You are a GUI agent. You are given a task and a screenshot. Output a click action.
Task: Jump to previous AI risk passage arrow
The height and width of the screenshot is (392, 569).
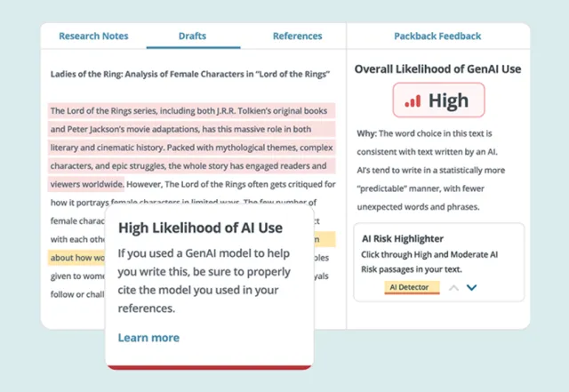coord(453,288)
